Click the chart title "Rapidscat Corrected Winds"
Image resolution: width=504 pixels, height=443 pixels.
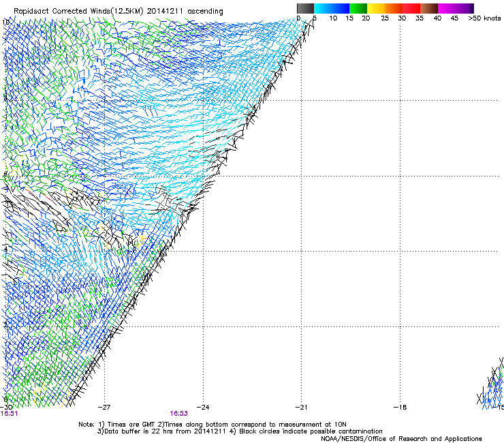[63, 11]
